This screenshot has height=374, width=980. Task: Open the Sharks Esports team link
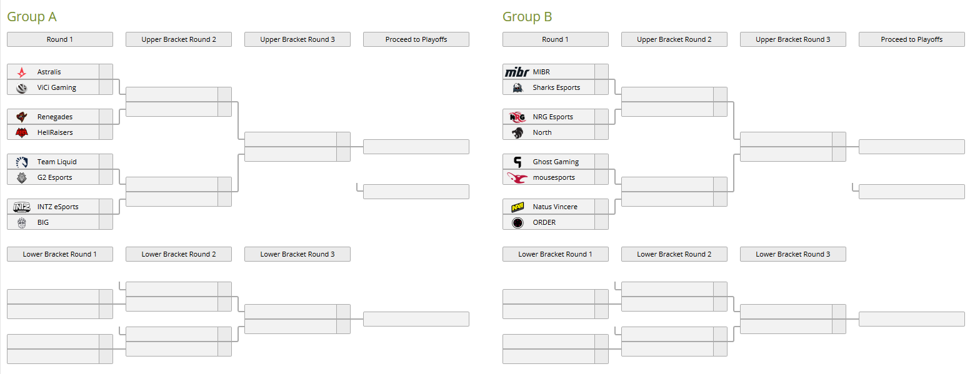(556, 87)
